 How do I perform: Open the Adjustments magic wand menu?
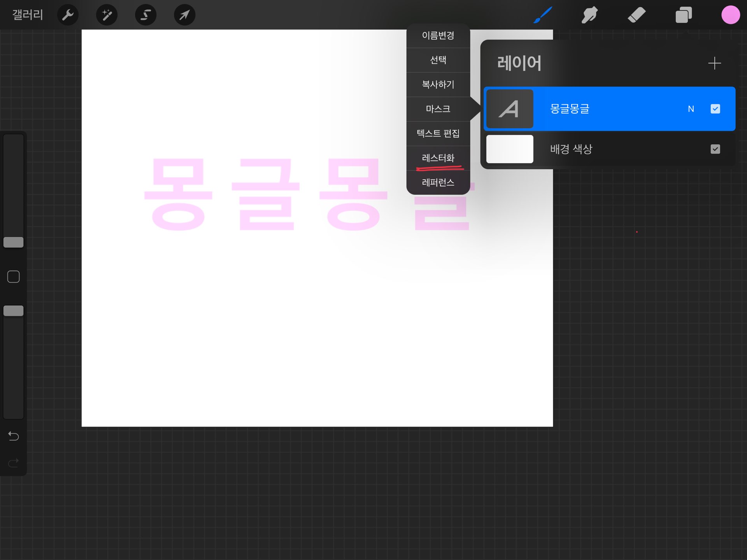pos(107,15)
